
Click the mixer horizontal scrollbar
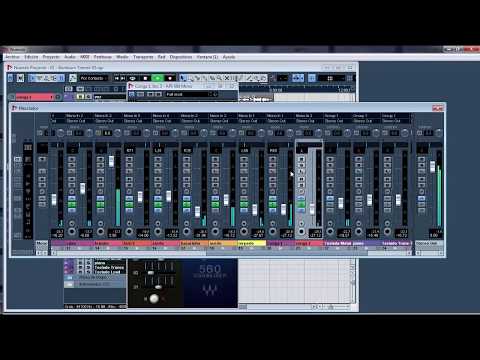coord(230,253)
